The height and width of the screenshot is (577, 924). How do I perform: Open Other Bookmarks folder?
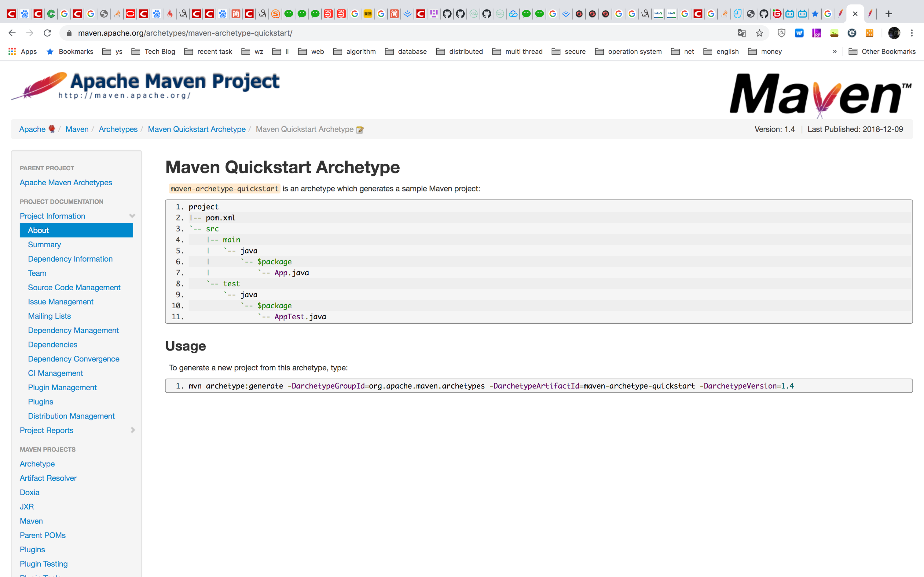click(882, 52)
